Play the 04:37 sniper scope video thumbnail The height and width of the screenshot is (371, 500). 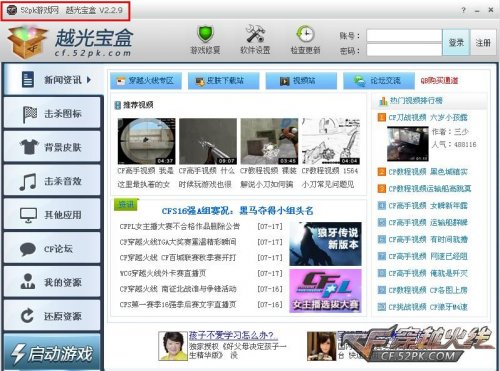click(146, 141)
